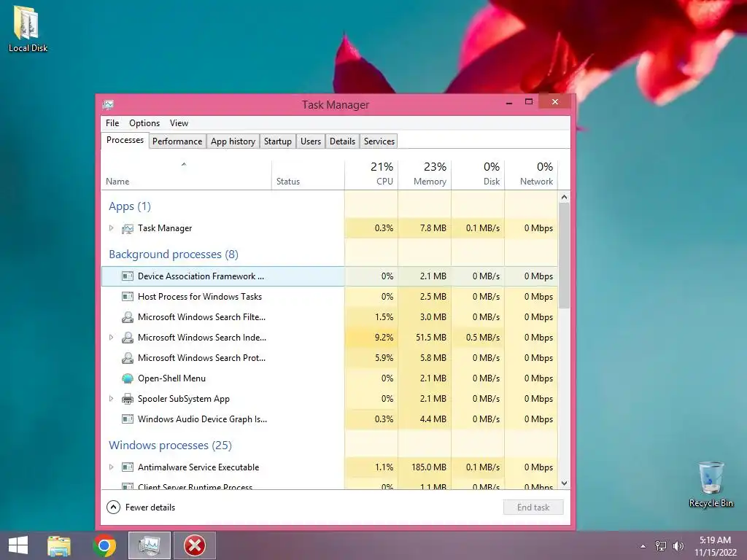Show hidden tray icons arrow

[643, 546]
